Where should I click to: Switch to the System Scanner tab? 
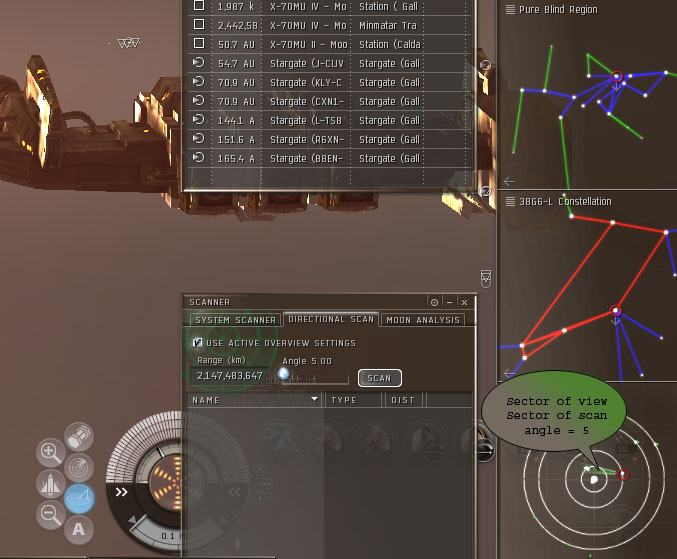coord(235,320)
